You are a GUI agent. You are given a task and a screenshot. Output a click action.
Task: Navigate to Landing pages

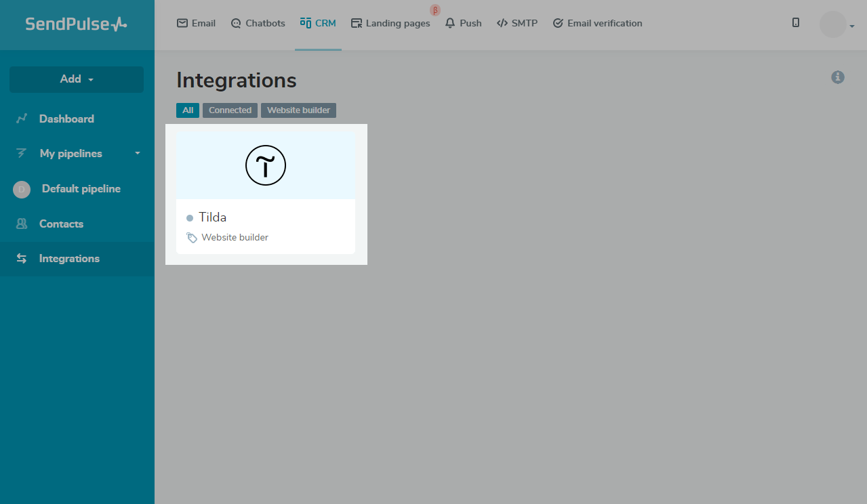[x=390, y=23]
